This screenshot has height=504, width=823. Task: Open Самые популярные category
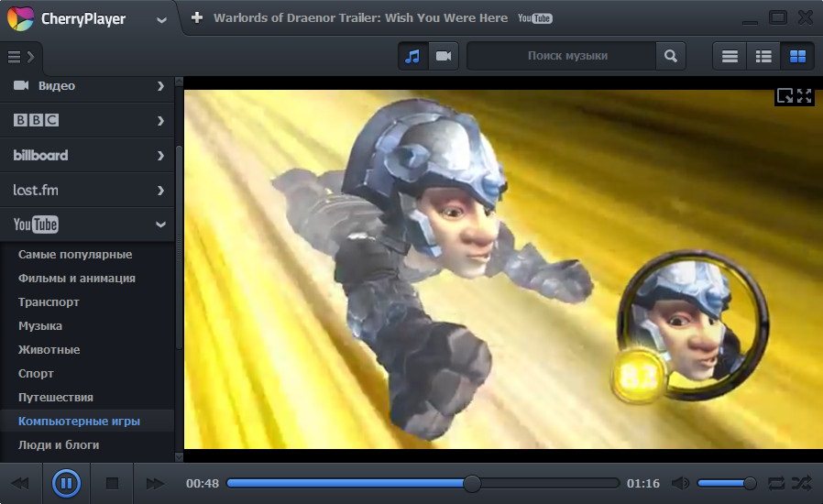[75, 255]
